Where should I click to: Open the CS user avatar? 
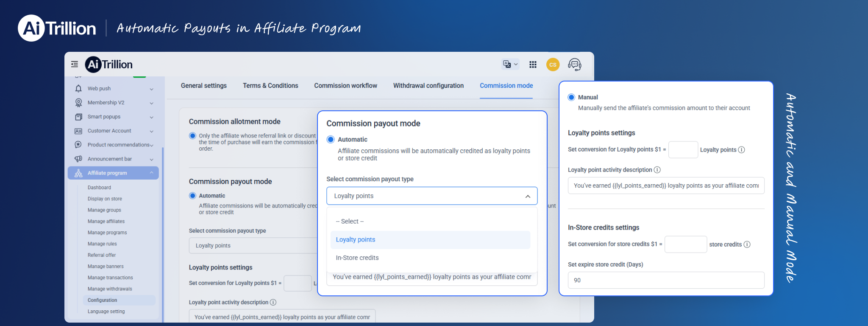pyautogui.click(x=553, y=65)
